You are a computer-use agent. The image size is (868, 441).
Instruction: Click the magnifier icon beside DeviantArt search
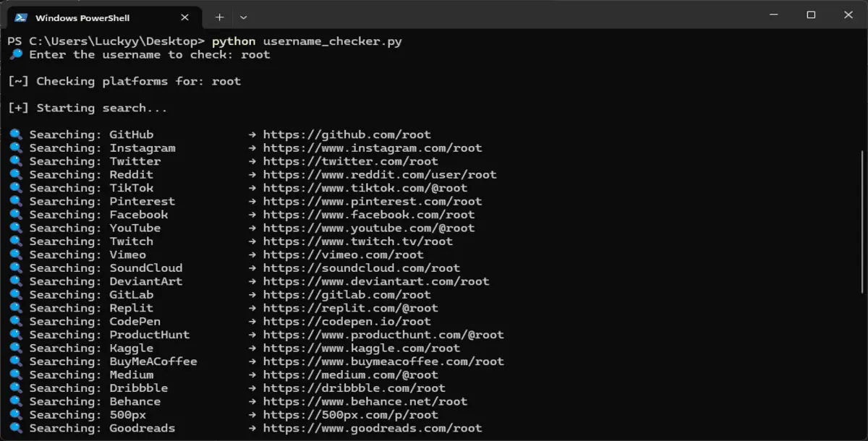tap(15, 281)
